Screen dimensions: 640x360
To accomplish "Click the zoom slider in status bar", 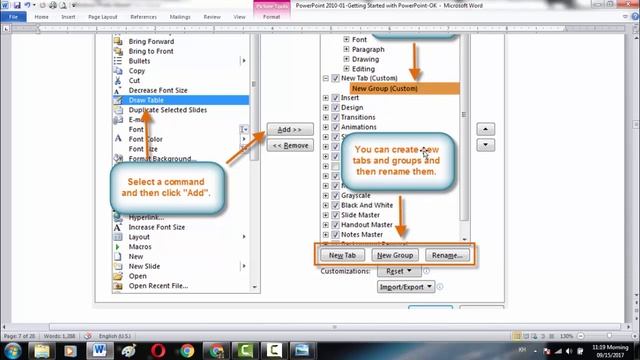I will (x=608, y=336).
